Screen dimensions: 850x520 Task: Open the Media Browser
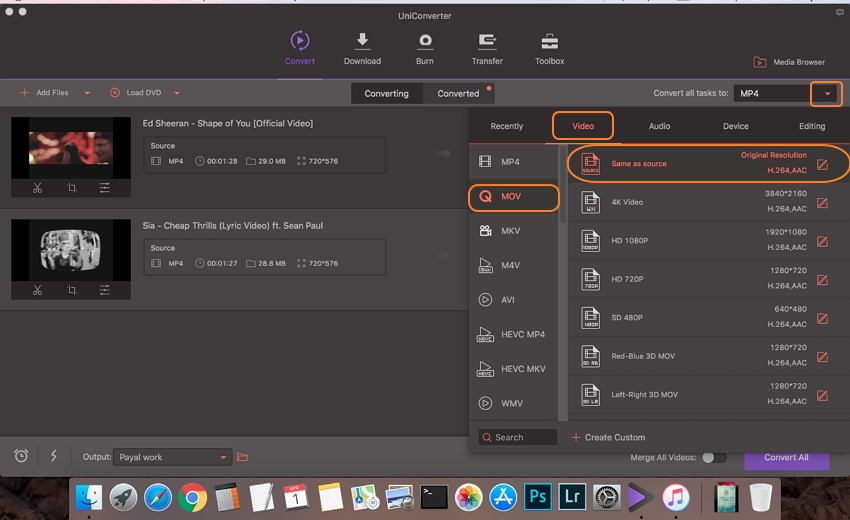[x=789, y=62]
